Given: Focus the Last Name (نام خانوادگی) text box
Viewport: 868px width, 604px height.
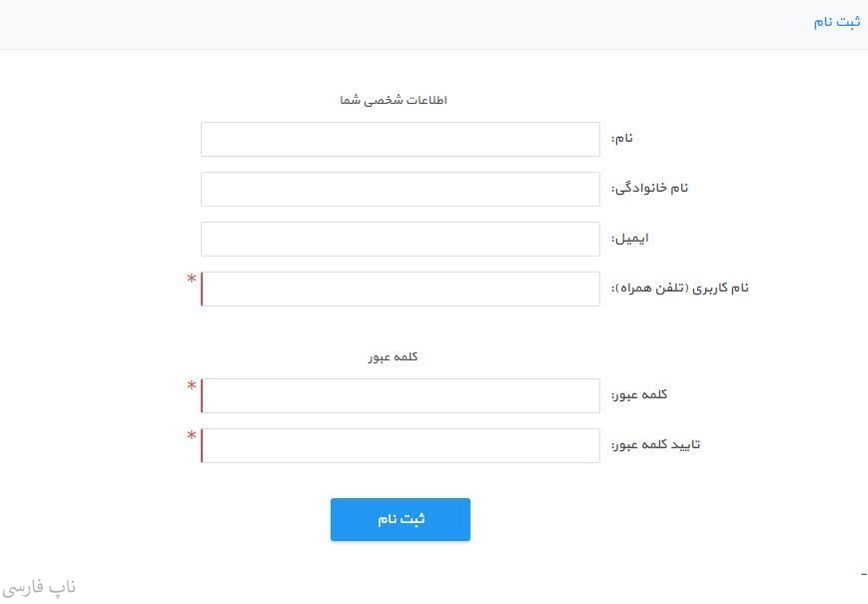Looking at the screenshot, I should tap(400, 190).
